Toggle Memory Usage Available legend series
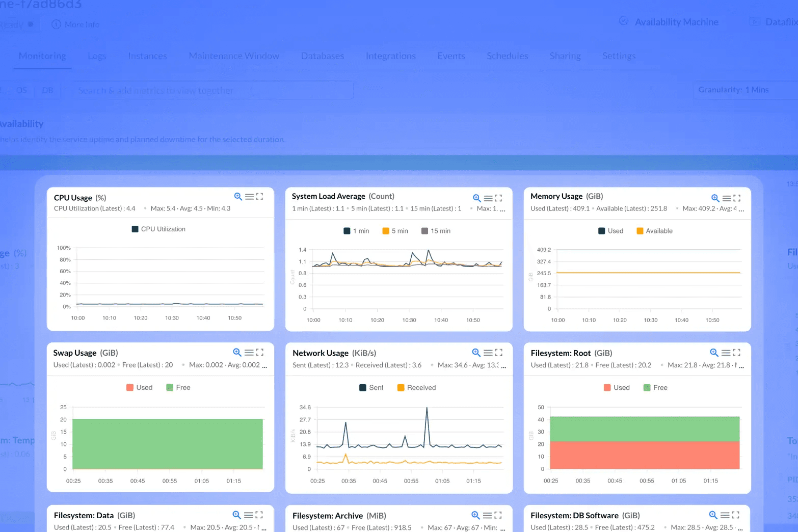Viewport: 798px width, 532px height. point(655,231)
